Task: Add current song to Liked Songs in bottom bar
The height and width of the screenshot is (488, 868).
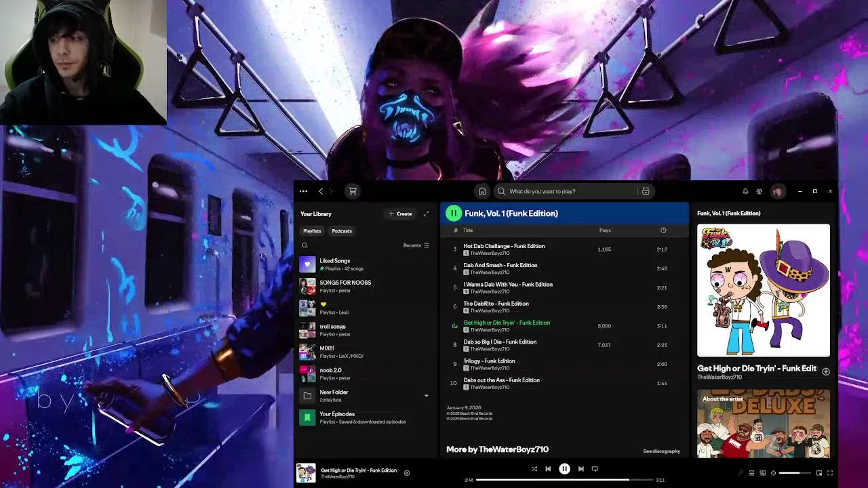Action: (407, 473)
